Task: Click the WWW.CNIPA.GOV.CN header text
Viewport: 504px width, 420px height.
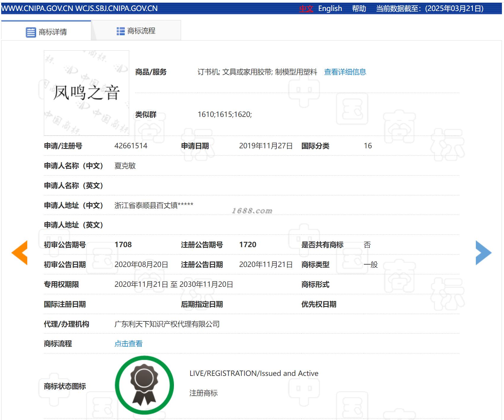Action: [x=37, y=9]
